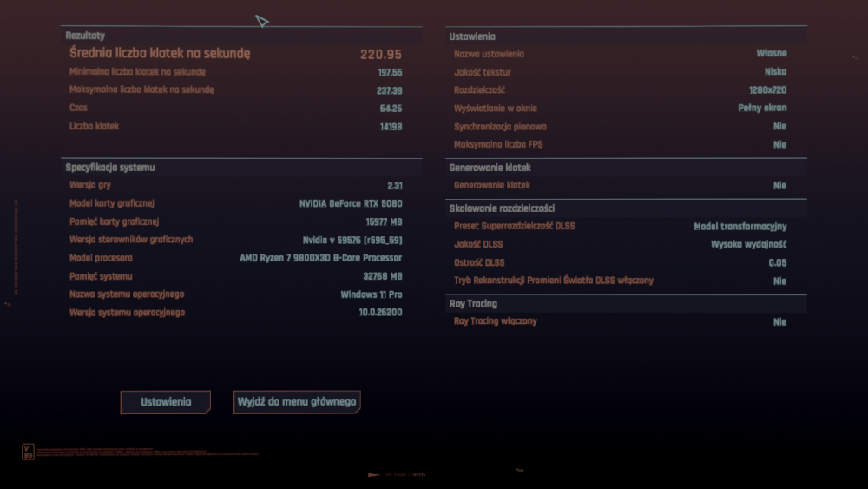
Task: Click Synchronizacja pionowa label
Action: coord(501,127)
